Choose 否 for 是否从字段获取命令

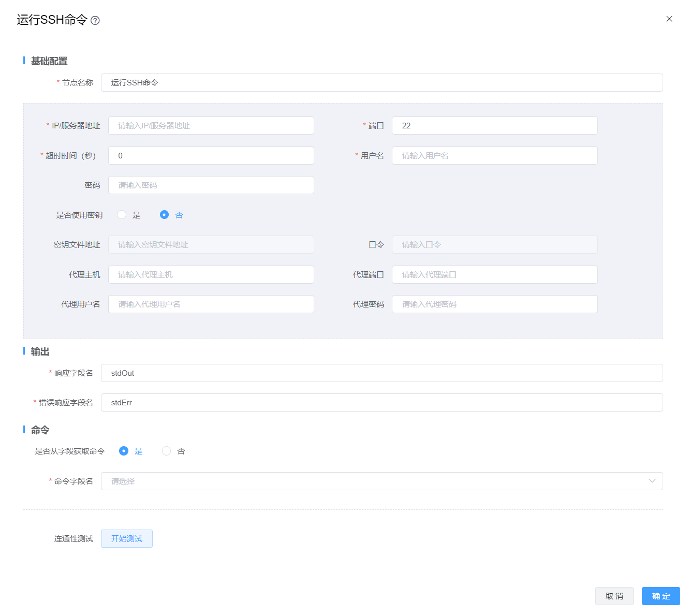pos(167,451)
